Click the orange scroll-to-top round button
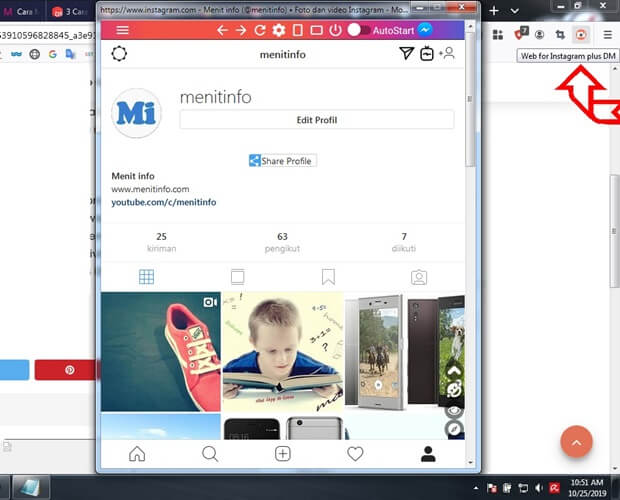The width and height of the screenshot is (620, 500). click(577, 442)
